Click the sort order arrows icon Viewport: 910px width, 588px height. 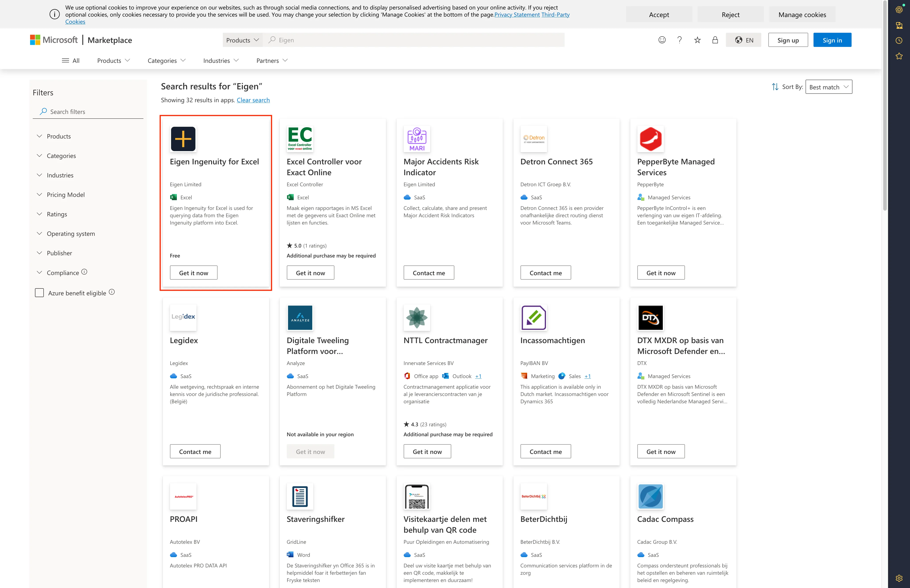click(x=775, y=87)
